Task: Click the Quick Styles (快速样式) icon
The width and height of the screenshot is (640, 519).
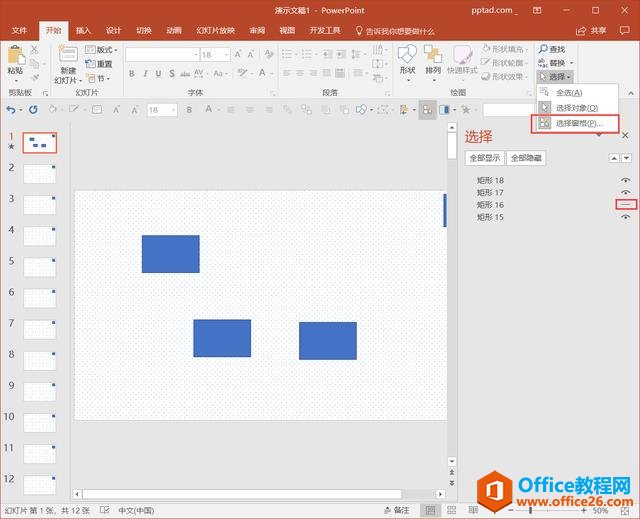Action: 462,54
